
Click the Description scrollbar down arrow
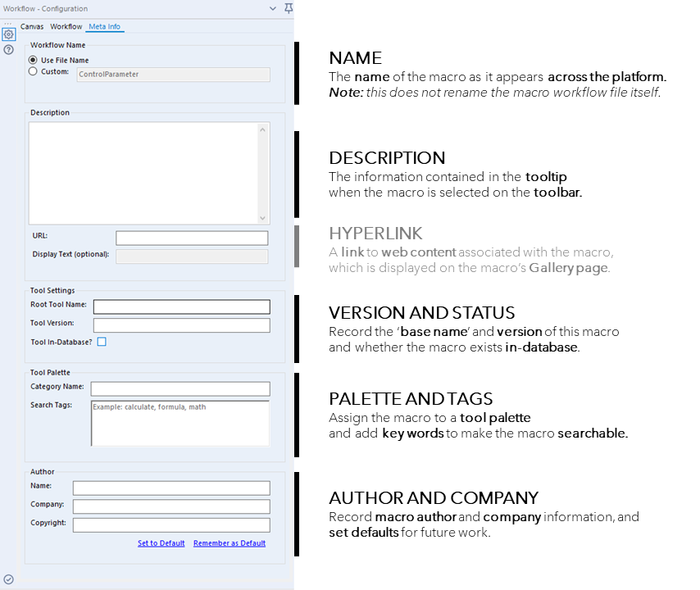[262, 218]
